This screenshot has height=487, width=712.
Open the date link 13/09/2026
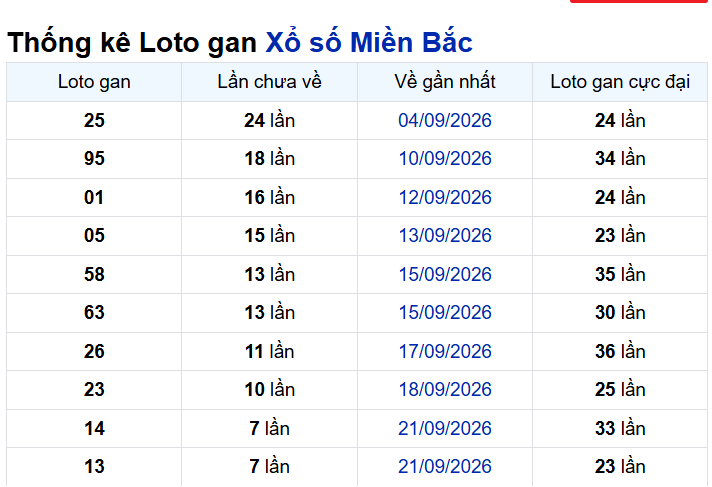click(x=445, y=235)
